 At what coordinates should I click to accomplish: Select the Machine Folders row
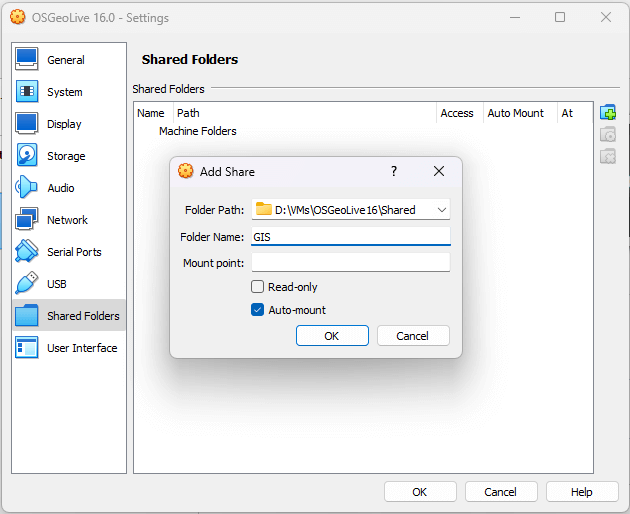point(363,131)
